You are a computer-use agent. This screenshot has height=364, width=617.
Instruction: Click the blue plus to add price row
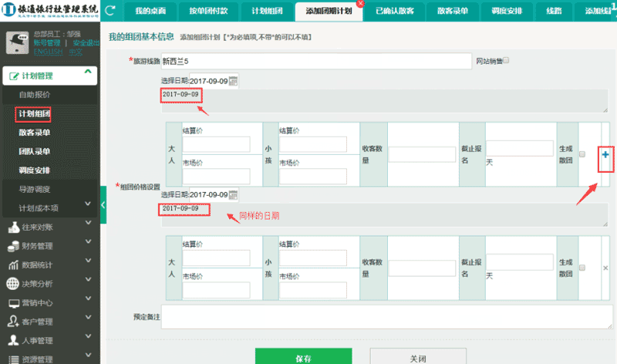click(x=605, y=155)
